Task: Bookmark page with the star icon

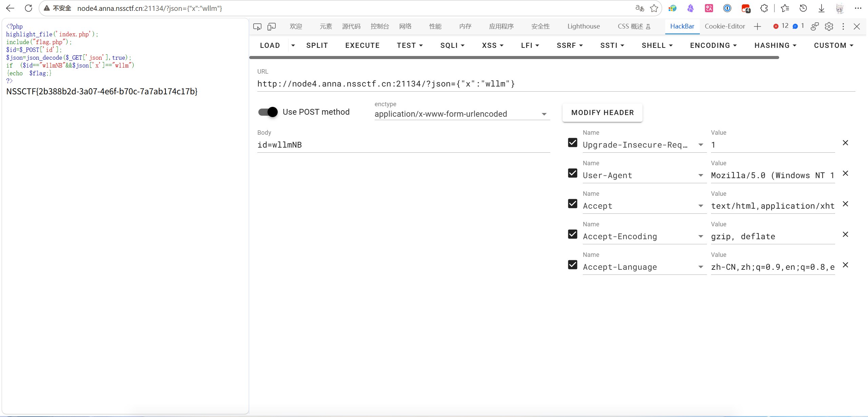Action: pyautogui.click(x=654, y=8)
